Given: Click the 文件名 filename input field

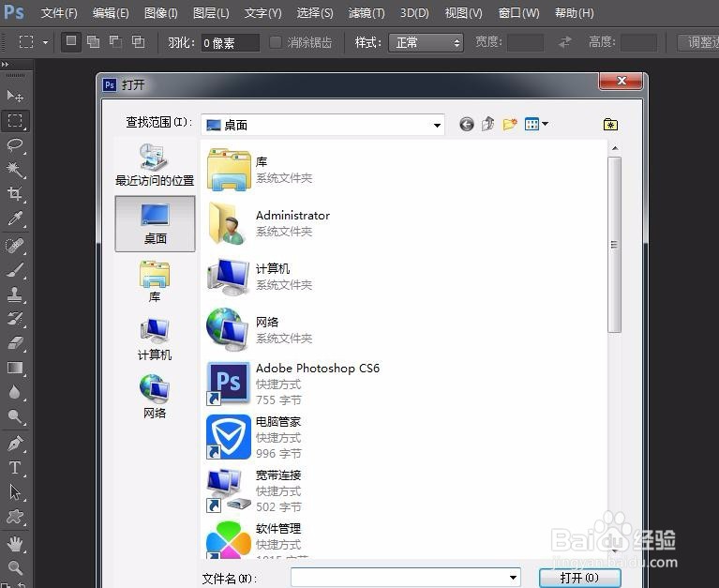Looking at the screenshot, I should [x=406, y=578].
